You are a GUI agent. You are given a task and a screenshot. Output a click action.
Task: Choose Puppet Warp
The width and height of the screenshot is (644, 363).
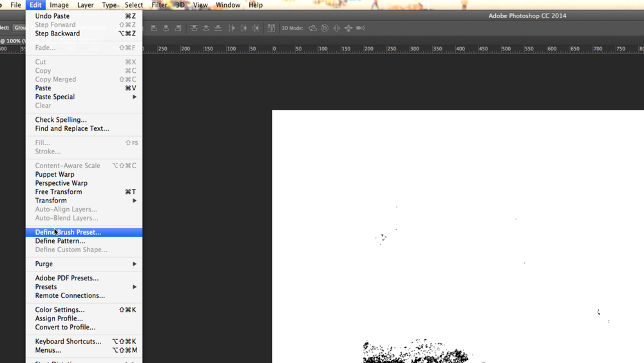click(x=84, y=174)
